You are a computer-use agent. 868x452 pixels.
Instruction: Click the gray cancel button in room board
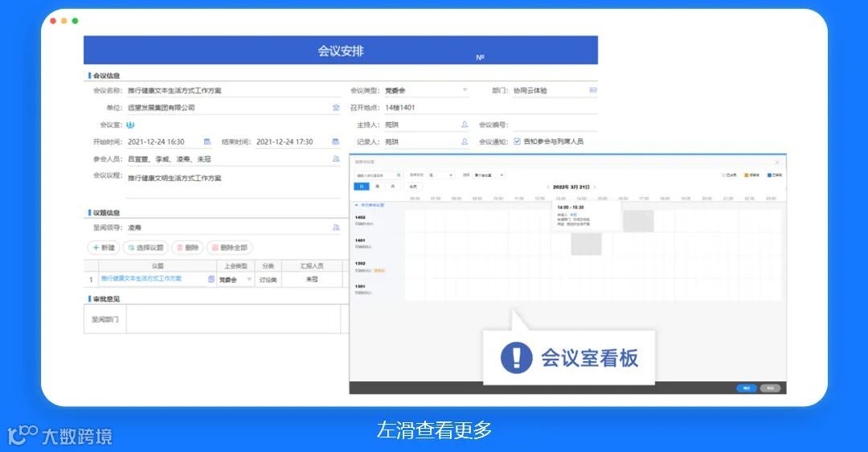[x=770, y=388]
